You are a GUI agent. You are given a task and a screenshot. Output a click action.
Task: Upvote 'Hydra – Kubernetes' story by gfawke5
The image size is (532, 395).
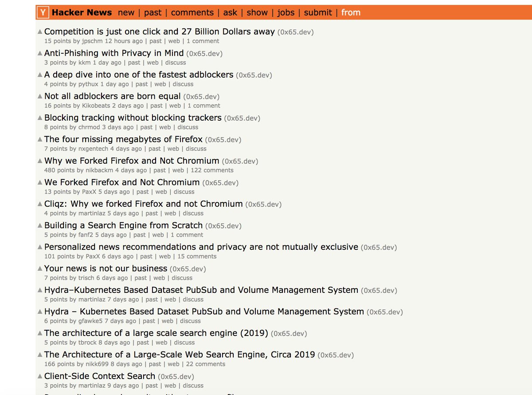40,312
